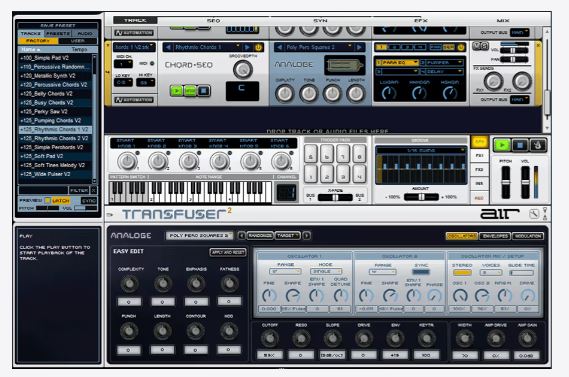Select preset +125_Soft Pad V2
Screen dimensions: 569x377
click(x=55, y=156)
